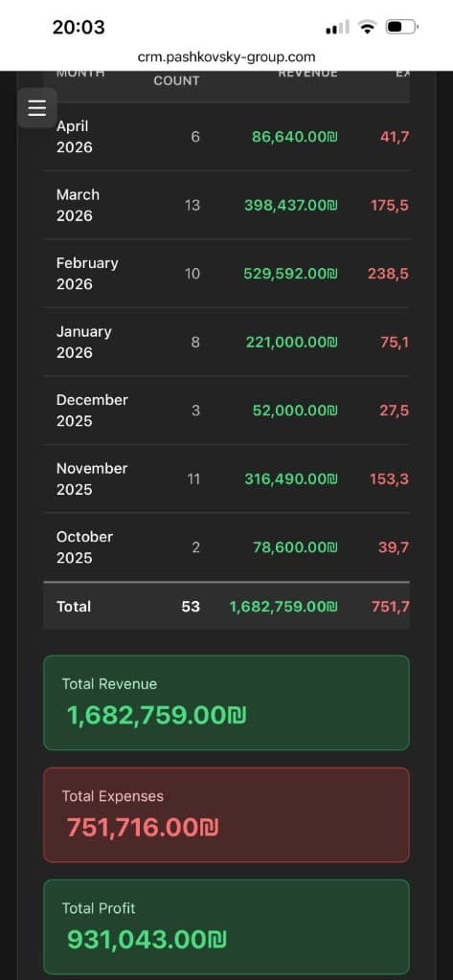Viewport: 453px width, 980px height.
Task: Open the Total Revenue summary card
Action: point(226,702)
